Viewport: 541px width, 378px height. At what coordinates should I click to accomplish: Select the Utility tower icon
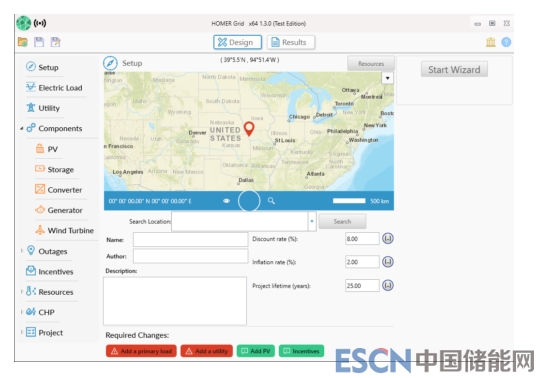[x=31, y=107]
